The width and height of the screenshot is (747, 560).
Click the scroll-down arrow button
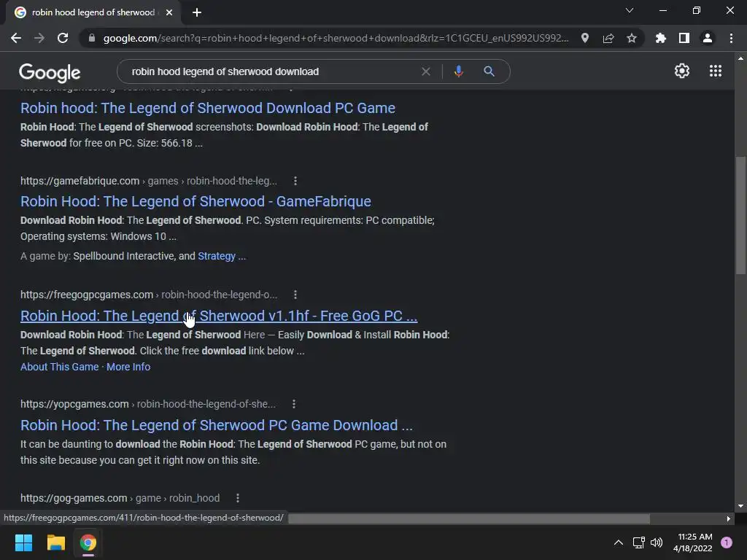pyautogui.click(x=740, y=506)
